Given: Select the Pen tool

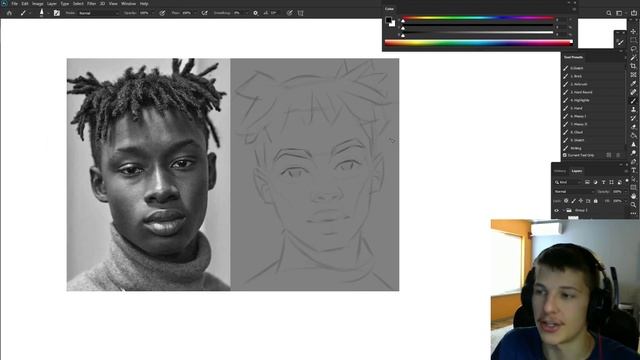Looking at the screenshot, I should click(x=633, y=162).
